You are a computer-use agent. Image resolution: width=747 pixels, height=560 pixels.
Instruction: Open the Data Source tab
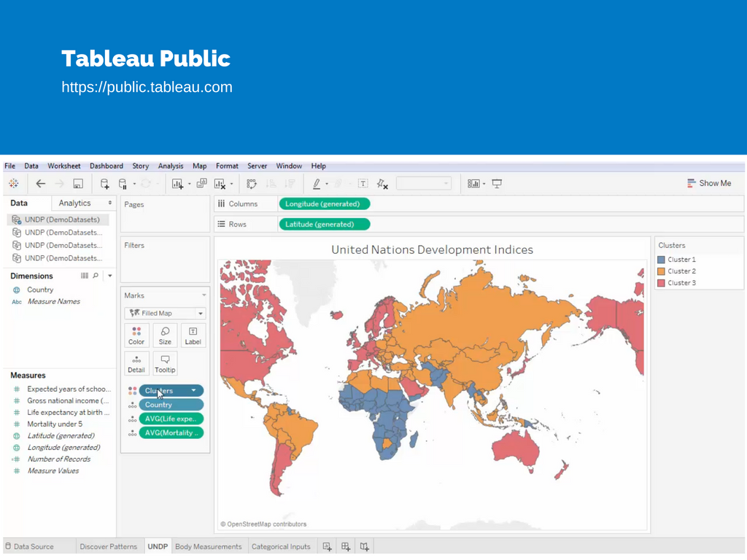pos(29,547)
